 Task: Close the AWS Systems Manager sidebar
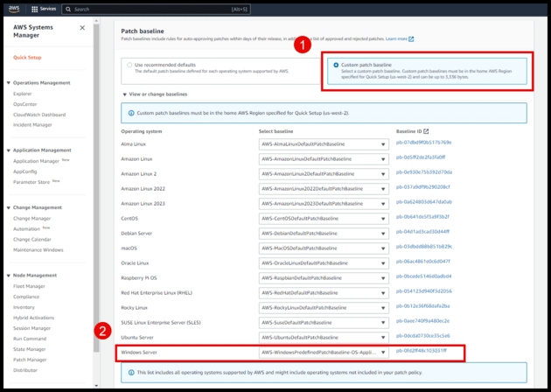(x=82, y=28)
